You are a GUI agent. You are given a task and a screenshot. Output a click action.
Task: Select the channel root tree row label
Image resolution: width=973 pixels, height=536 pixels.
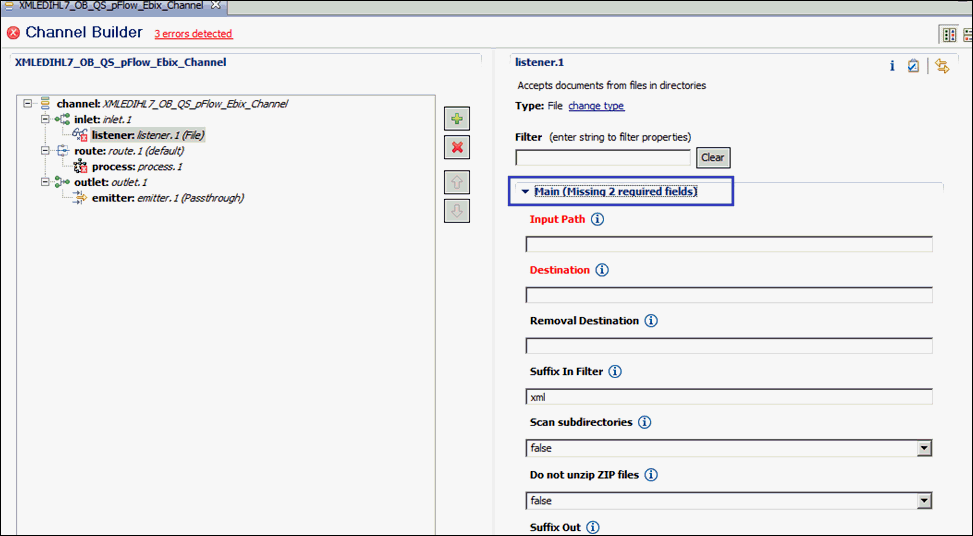coord(172,104)
